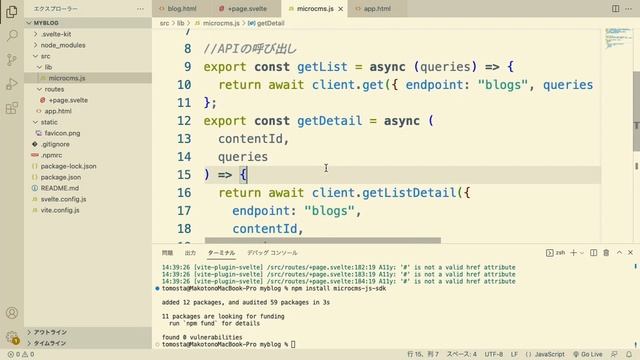The image size is (640, 360).
Task: Select the zsh terminal shell indicator
Action: coord(556,253)
